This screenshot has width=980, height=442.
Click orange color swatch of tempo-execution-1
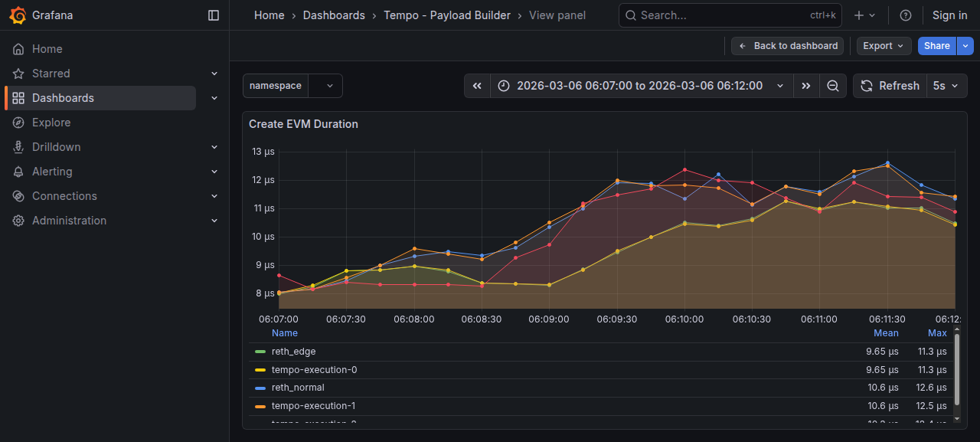tap(260, 406)
